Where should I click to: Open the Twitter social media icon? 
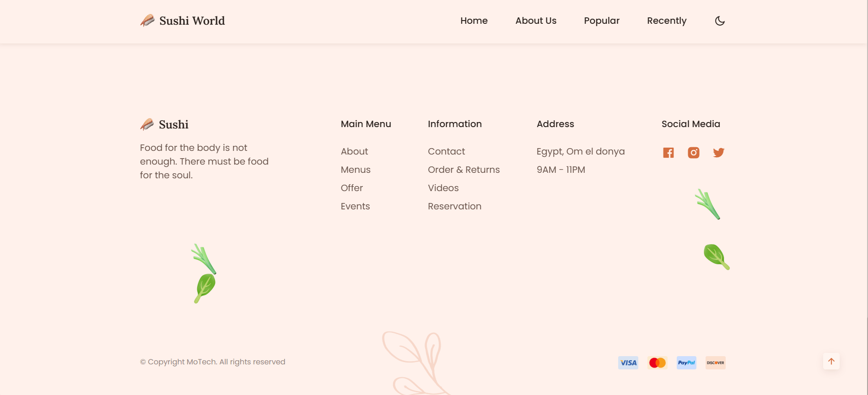point(718,153)
